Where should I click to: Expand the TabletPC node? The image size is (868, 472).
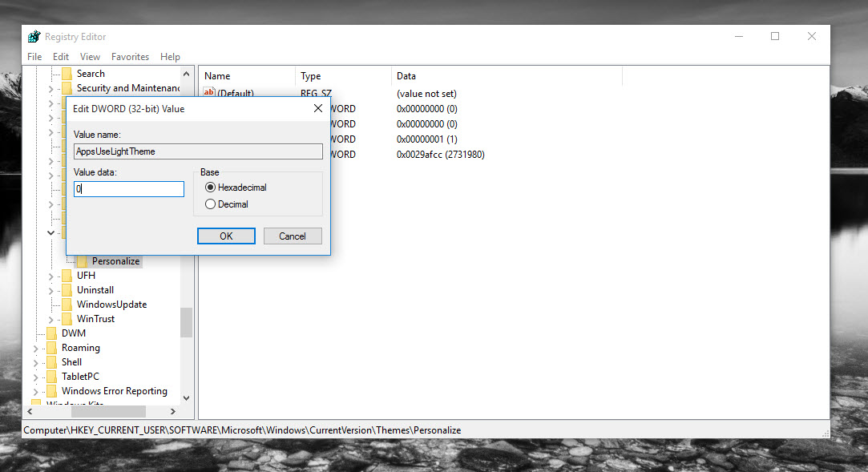pyautogui.click(x=36, y=377)
